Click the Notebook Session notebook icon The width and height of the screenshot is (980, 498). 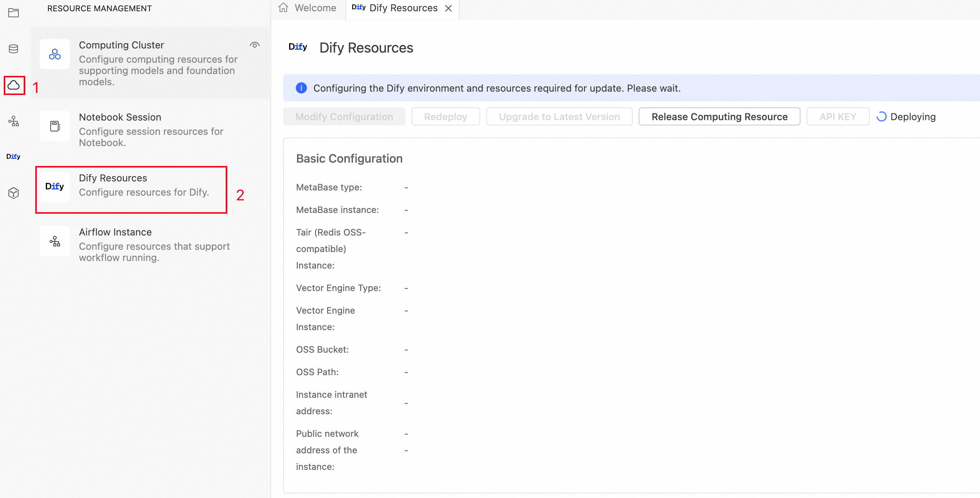[x=55, y=126]
